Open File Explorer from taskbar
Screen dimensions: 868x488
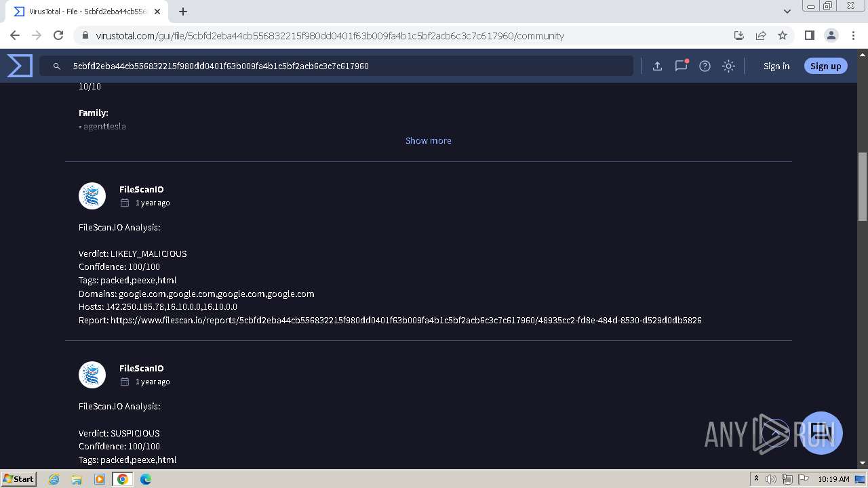pos(77,479)
